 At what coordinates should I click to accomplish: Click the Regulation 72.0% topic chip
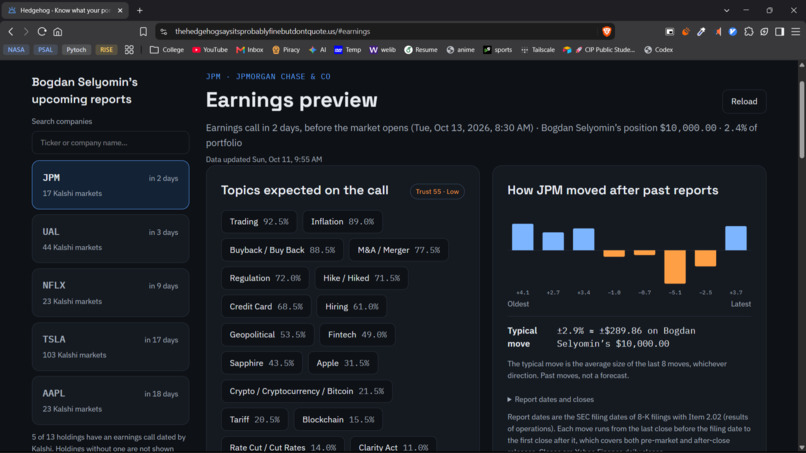coord(265,278)
